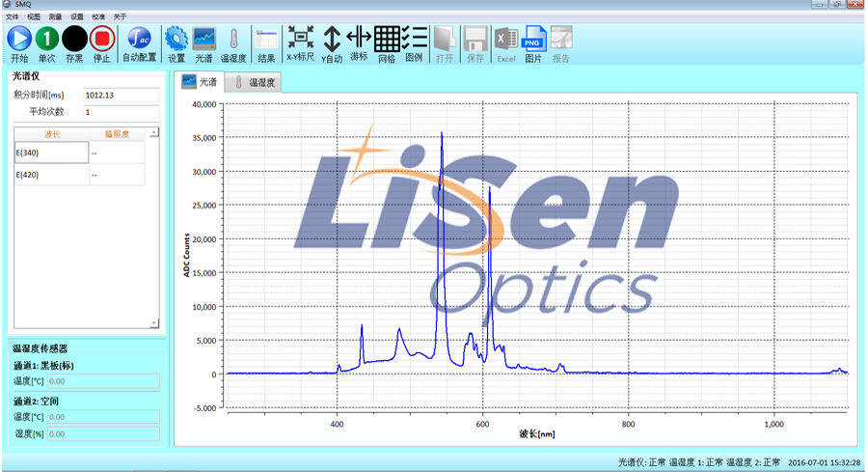Image resolution: width=868 pixels, height=472 pixels.
Task: Open 设置 menu in menu bar
Action: click(77, 16)
